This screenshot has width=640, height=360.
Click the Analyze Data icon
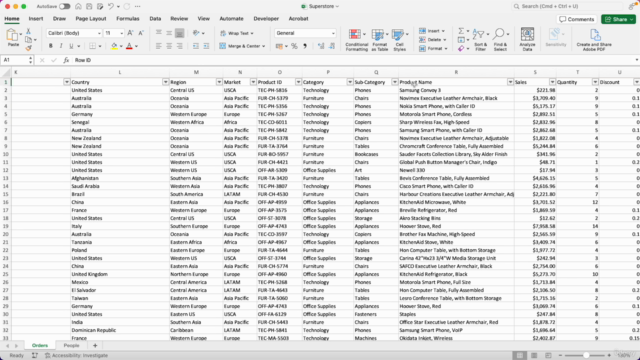pyautogui.click(x=527, y=39)
